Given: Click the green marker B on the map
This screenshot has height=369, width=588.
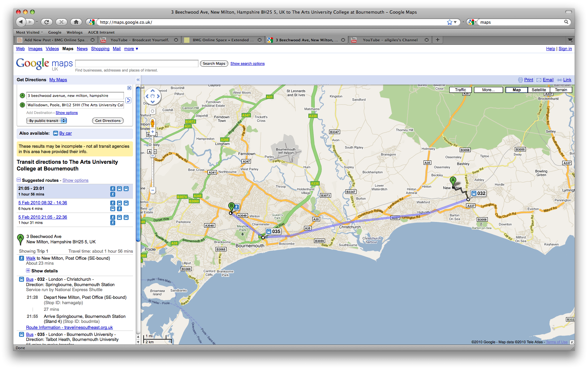Looking at the screenshot, I should coord(231,207).
